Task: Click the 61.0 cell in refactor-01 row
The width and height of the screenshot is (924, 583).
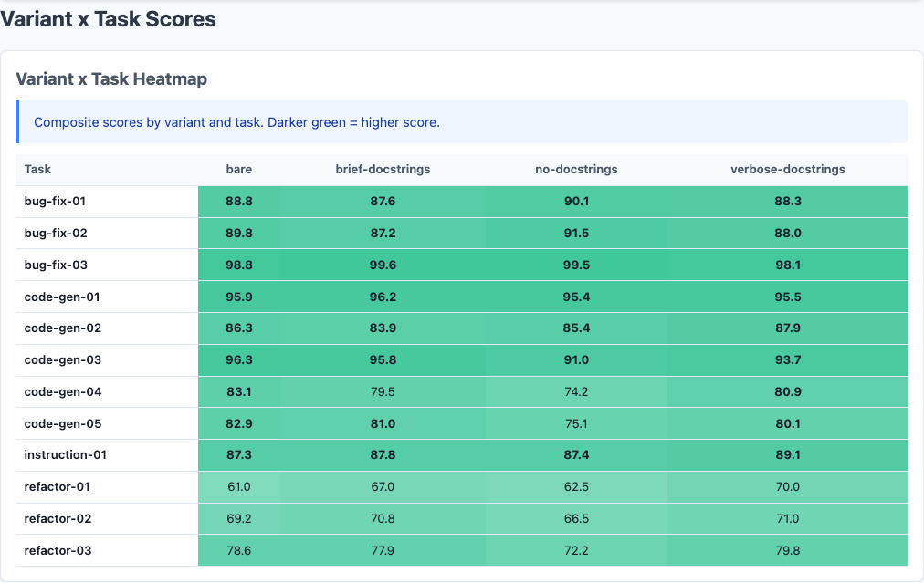Action: click(x=238, y=486)
